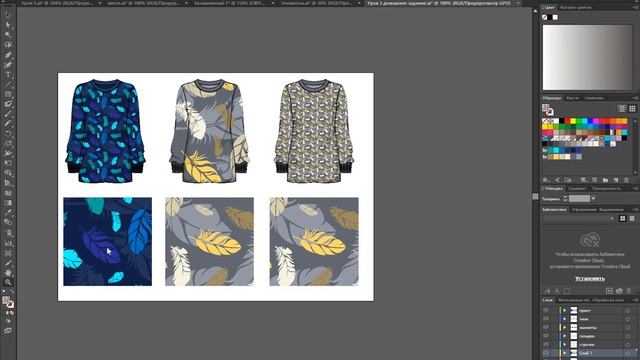Click the None color box in the Color panel

544,17
